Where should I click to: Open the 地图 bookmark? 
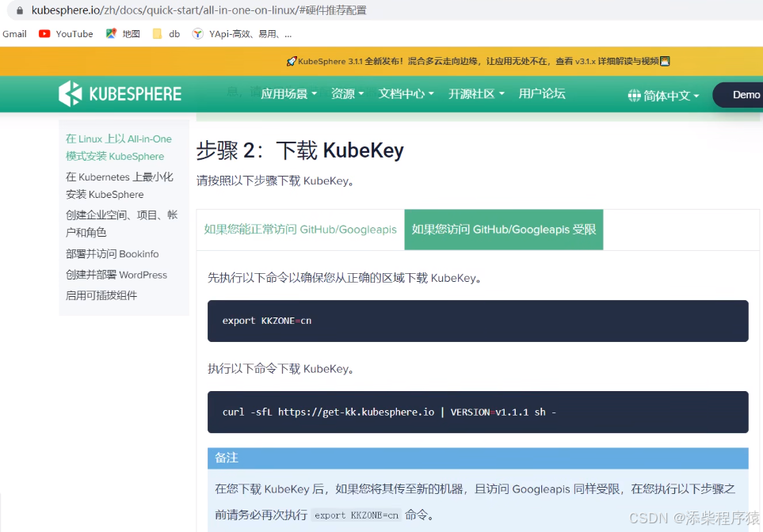point(131,34)
